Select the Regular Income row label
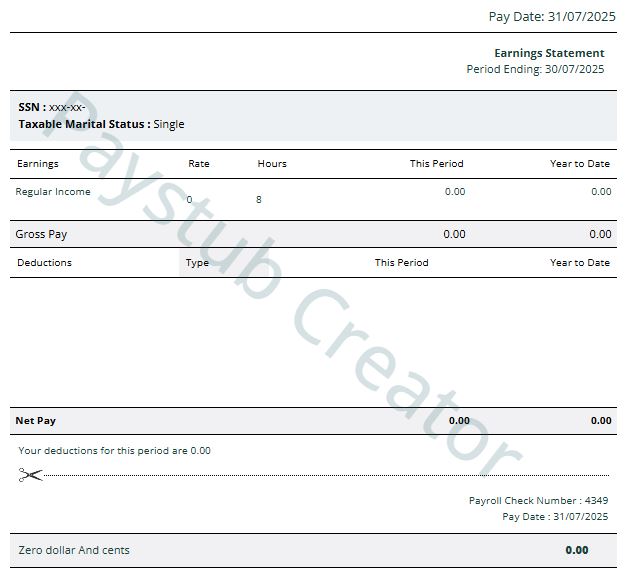 pyautogui.click(x=53, y=191)
